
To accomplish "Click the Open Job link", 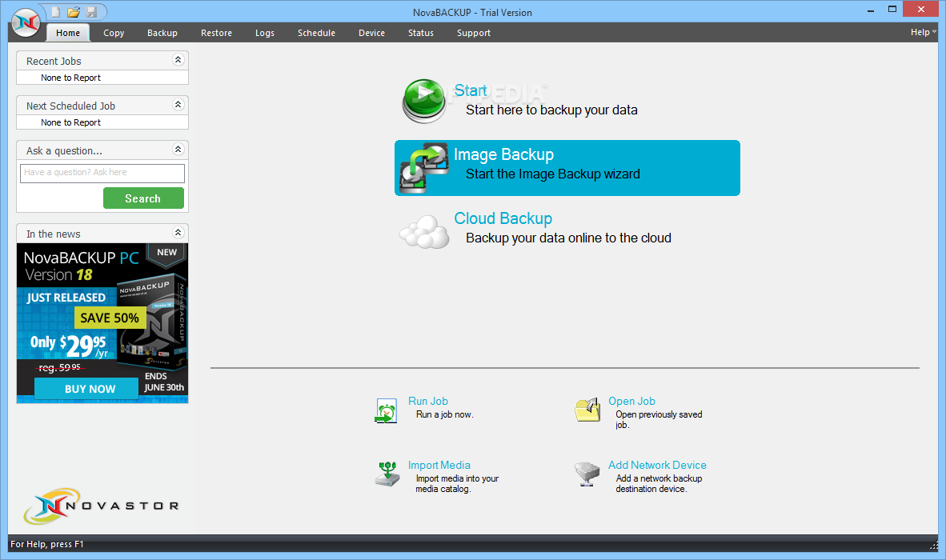I will 631,401.
